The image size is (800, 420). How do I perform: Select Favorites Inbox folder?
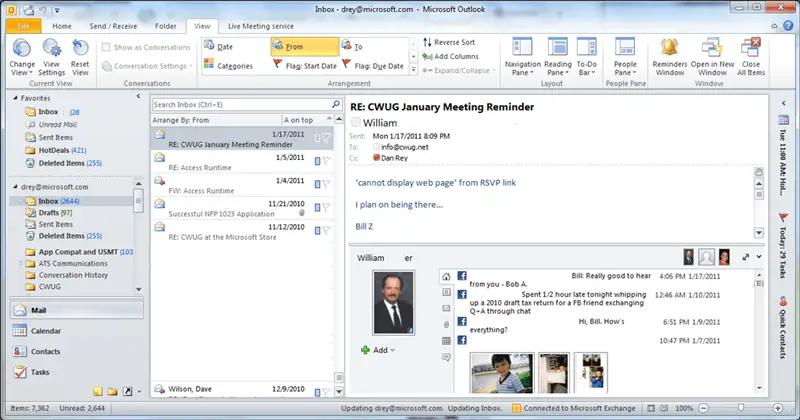(48, 112)
